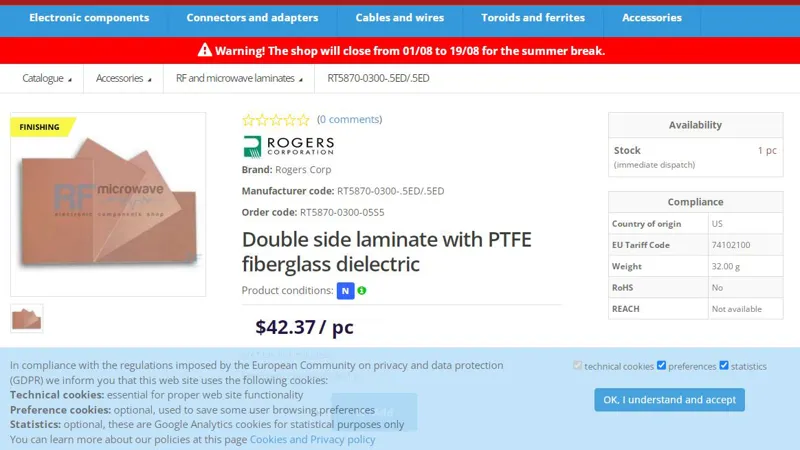Click the third rating star
The height and width of the screenshot is (450, 800).
pyautogui.click(x=276, y=120)
